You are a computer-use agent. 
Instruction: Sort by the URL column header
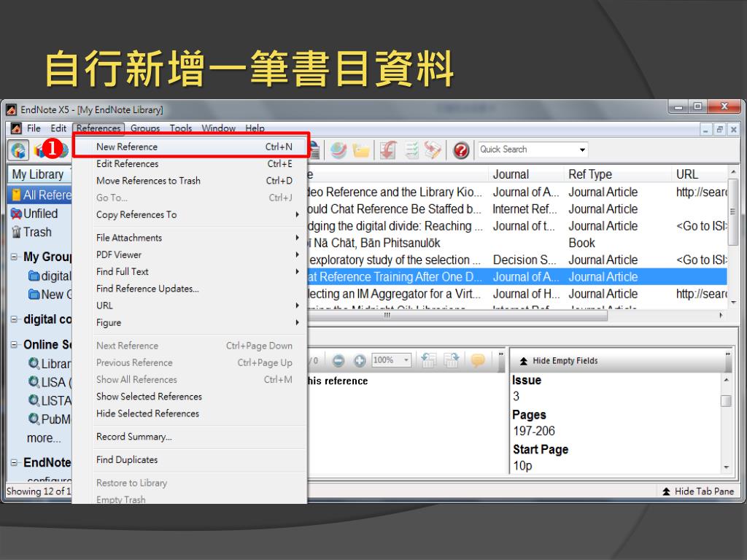pos(700,174)
